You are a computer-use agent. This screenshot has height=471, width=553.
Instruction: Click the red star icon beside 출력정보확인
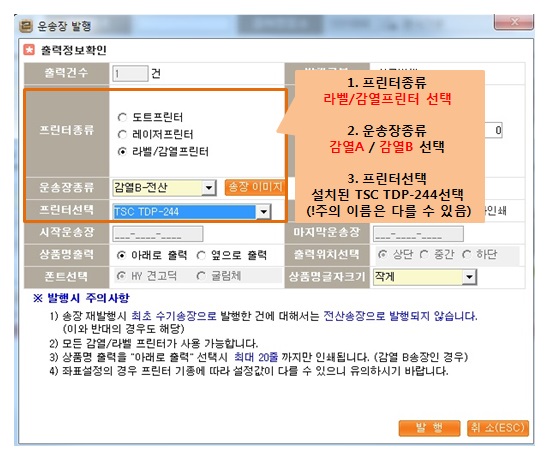coord(29,50)
